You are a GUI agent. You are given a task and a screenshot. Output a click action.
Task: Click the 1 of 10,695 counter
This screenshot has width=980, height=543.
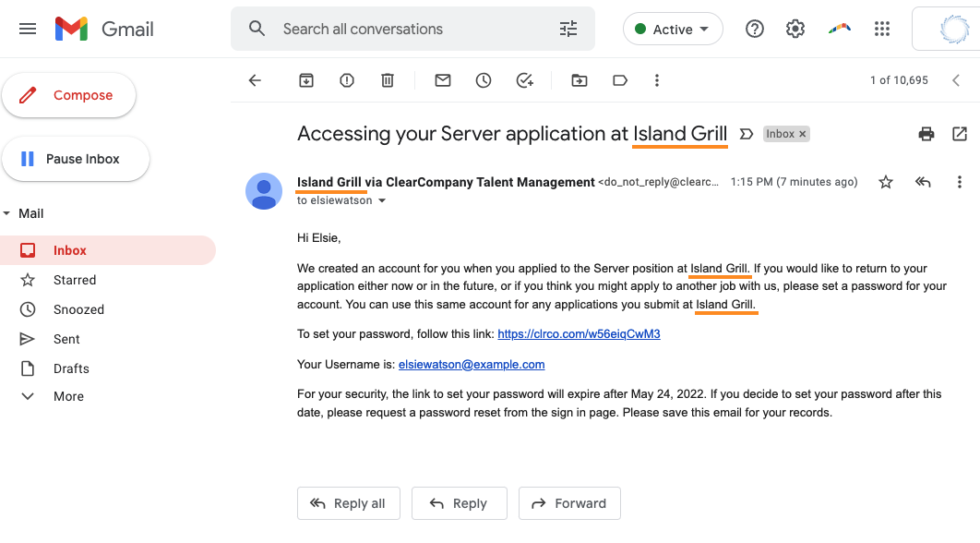pos(899,80)
